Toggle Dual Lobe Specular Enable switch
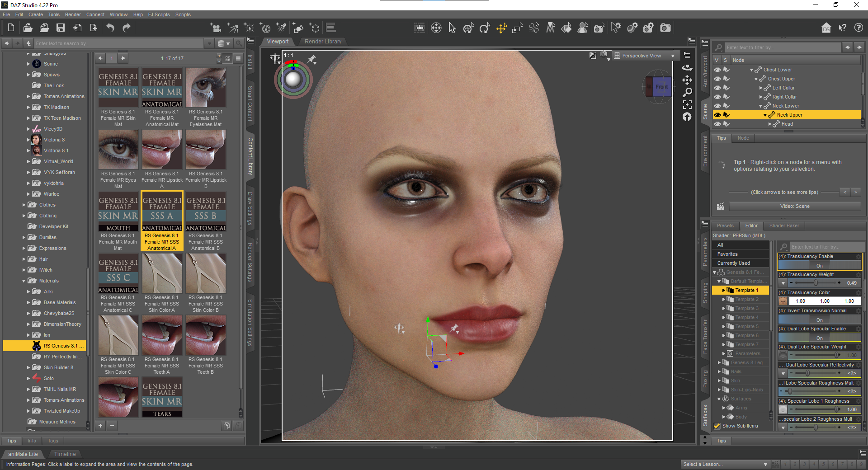This screenshot has height=470, width=868. (819, 338)
